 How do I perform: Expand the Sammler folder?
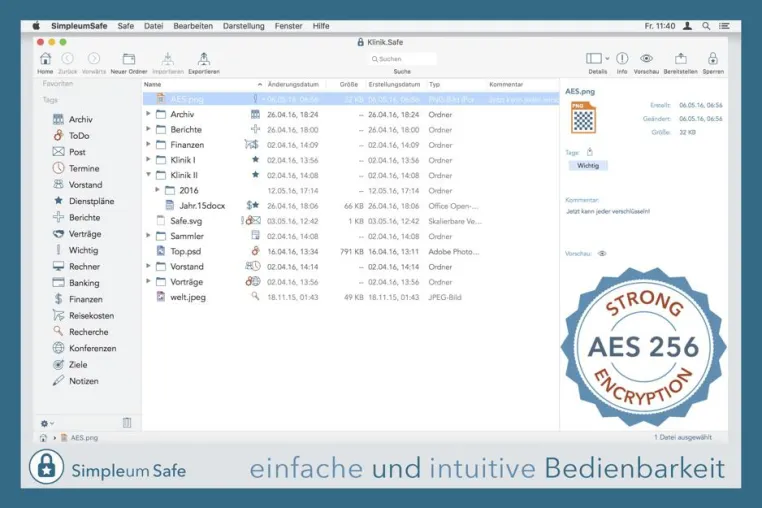tap(148, 236)
